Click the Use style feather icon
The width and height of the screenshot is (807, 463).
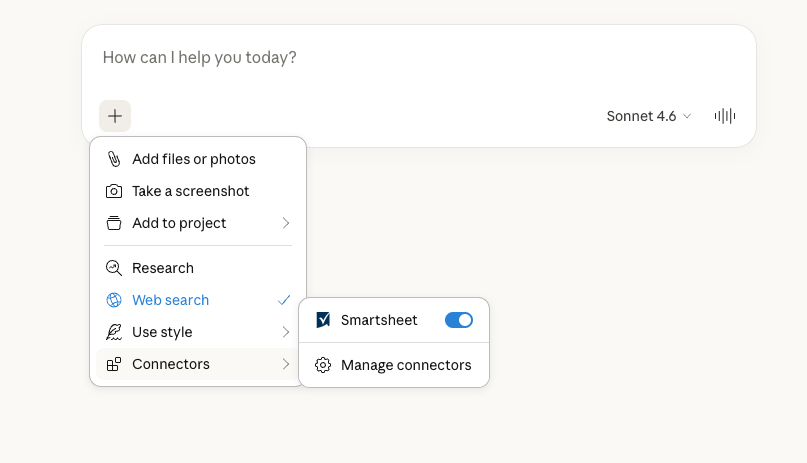point(114,332)
